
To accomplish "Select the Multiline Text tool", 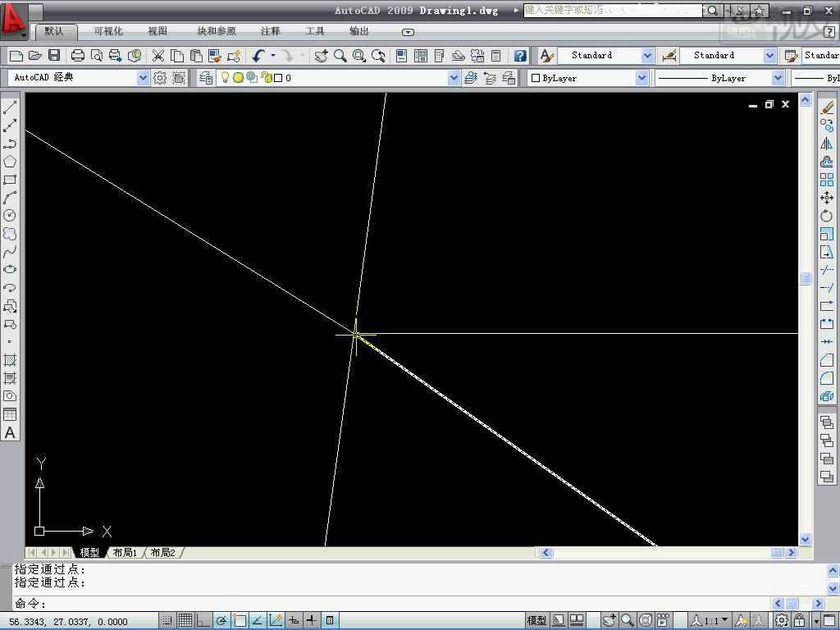I will click(10, 432).
